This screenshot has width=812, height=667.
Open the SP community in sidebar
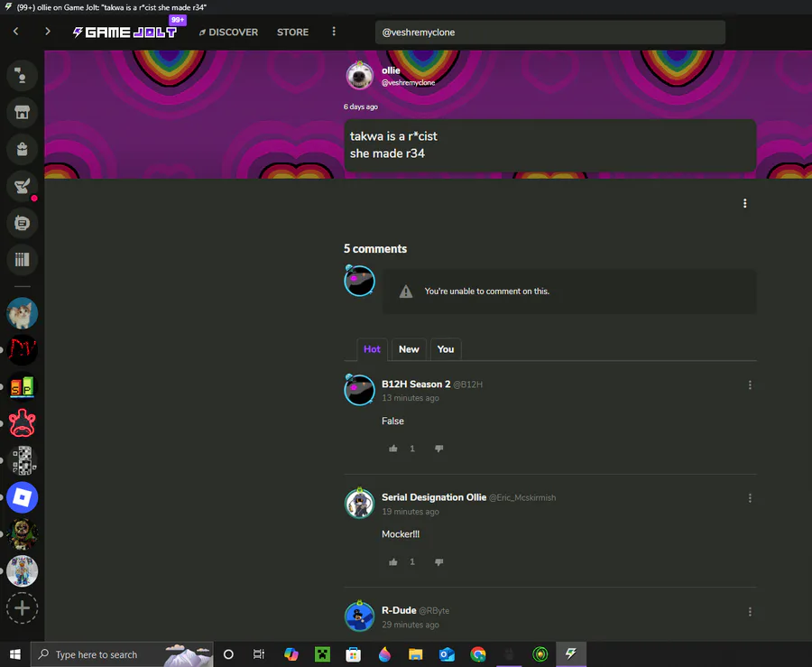tap(22, 387)
